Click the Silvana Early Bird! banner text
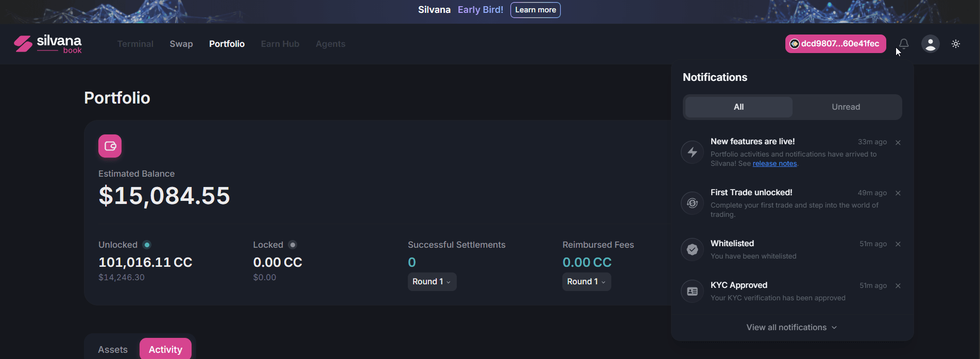This screenshot has height=359, width=980. 460,10
